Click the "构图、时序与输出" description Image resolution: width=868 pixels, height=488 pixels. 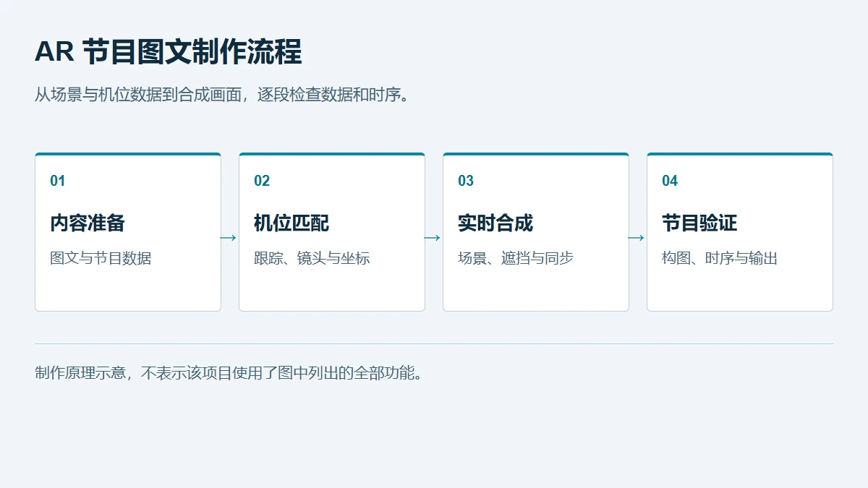point(720,258)
